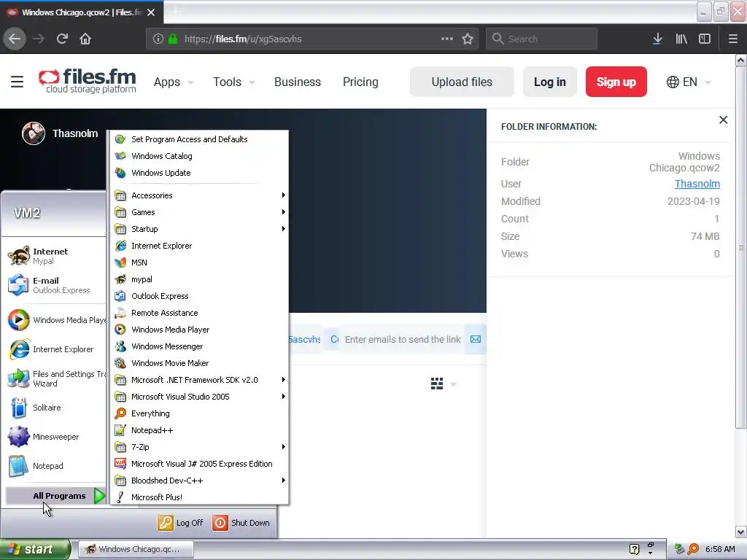This screenshot has height=560, width=747.
Task: Close the Folder Information panel
Action: (x=723, y=120)
